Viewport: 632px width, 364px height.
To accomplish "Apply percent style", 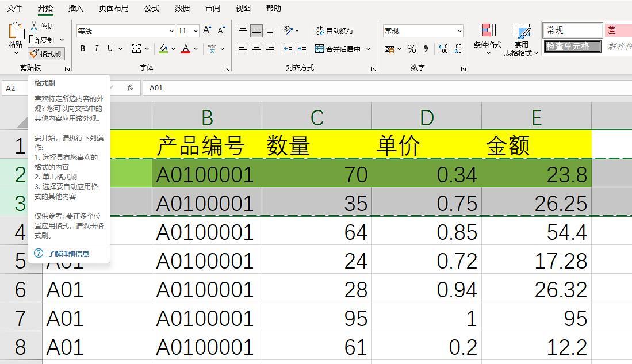I will click(412, 49).
